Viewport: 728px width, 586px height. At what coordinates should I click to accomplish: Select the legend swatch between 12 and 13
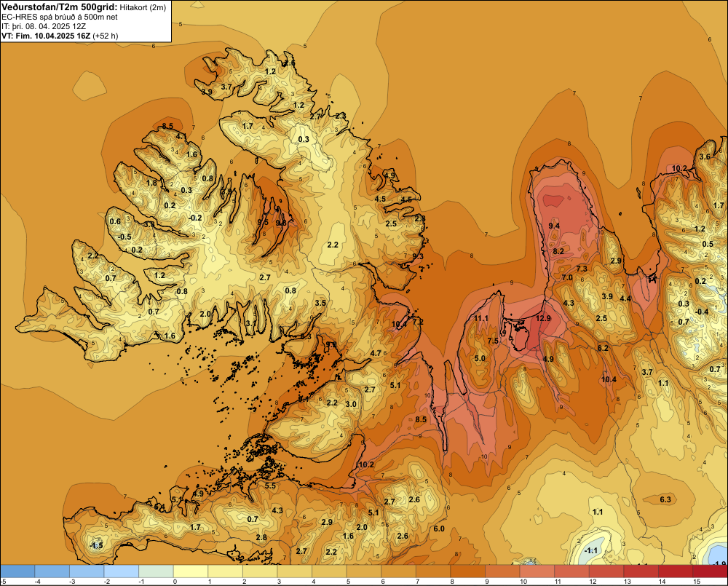(606, 571)
